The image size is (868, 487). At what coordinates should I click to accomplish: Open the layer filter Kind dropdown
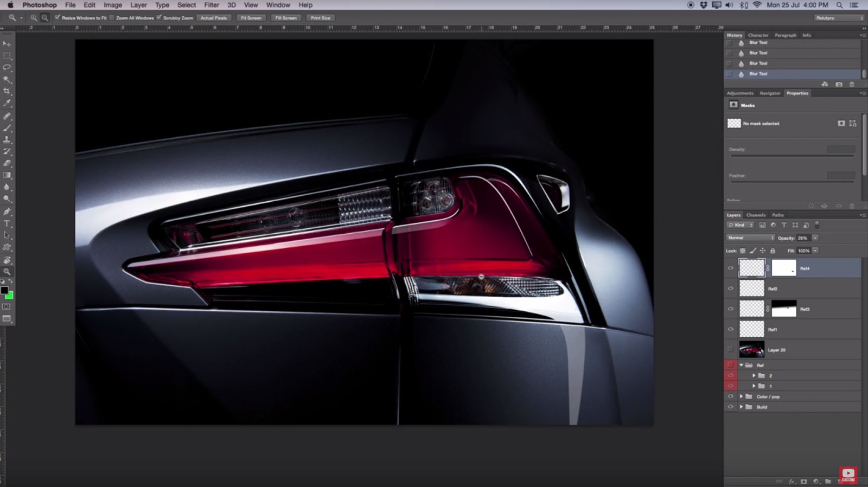click(x=741, y=225)
